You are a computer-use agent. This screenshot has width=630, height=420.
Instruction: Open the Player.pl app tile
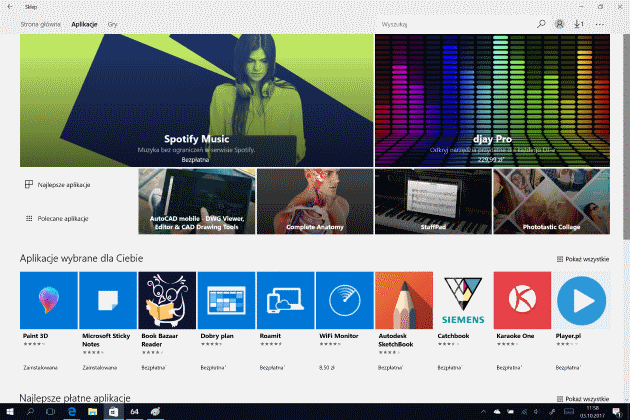581,300
